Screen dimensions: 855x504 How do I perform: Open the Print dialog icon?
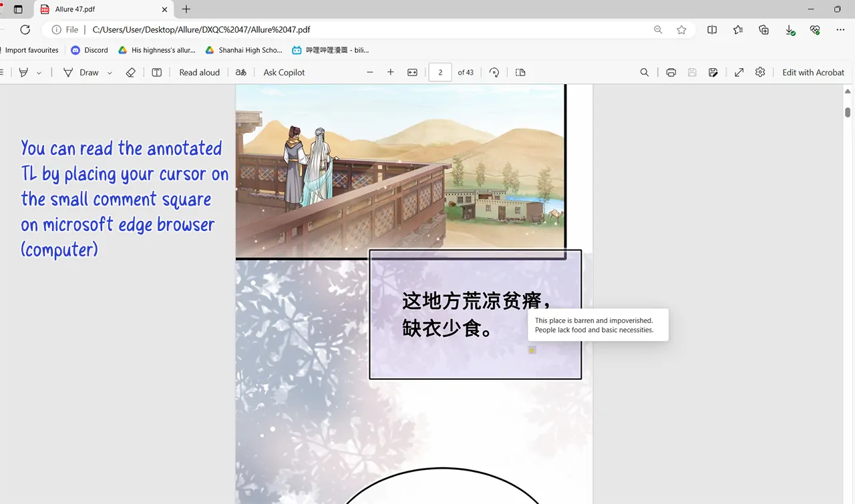click(x=671, y=72)
